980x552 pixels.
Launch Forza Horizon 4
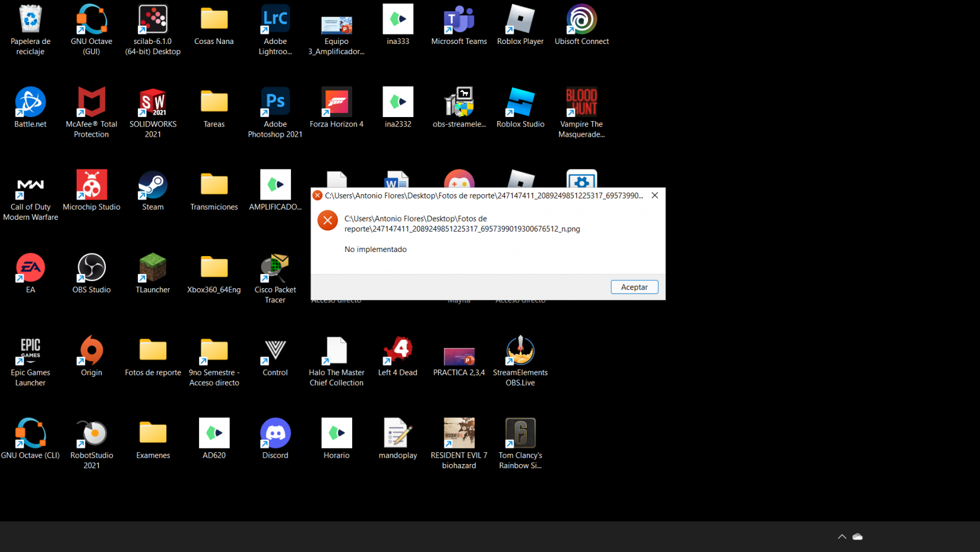pos(336,108)
